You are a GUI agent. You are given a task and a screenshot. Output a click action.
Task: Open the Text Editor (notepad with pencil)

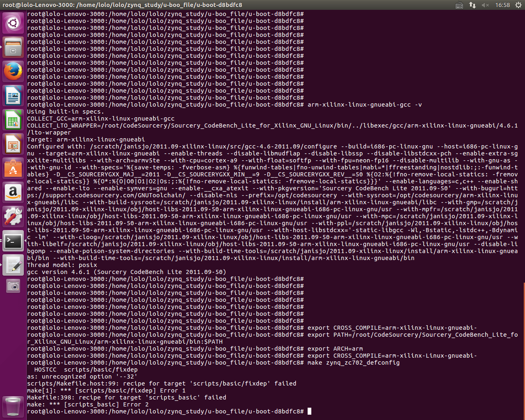tap(13, 265)
